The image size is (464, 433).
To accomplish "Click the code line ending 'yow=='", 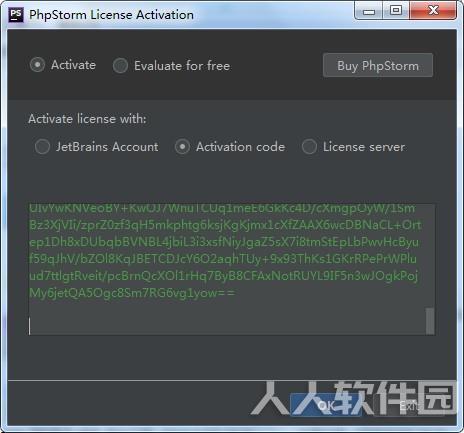I will point(132,293).
